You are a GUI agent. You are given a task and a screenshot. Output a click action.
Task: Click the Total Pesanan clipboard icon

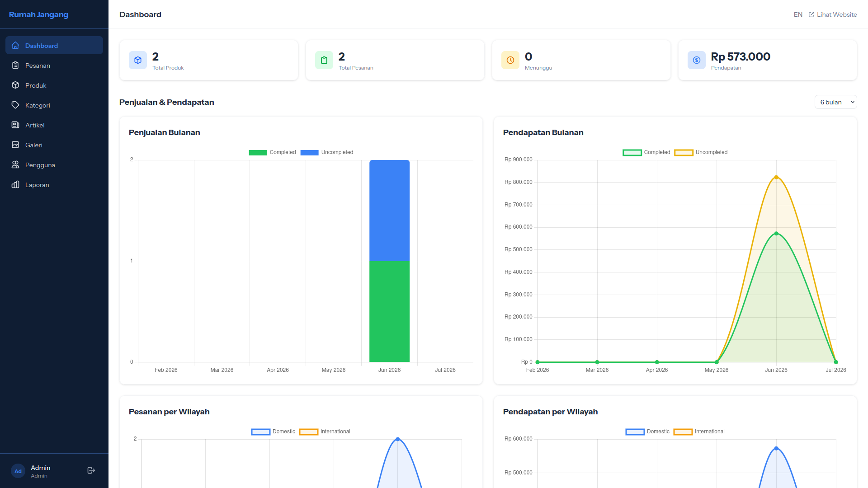coord(324,60)
